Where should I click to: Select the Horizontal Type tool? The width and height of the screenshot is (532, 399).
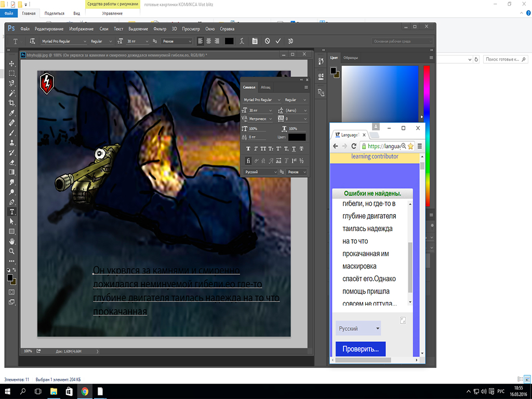pyautogui.click(x=11, y=212)
